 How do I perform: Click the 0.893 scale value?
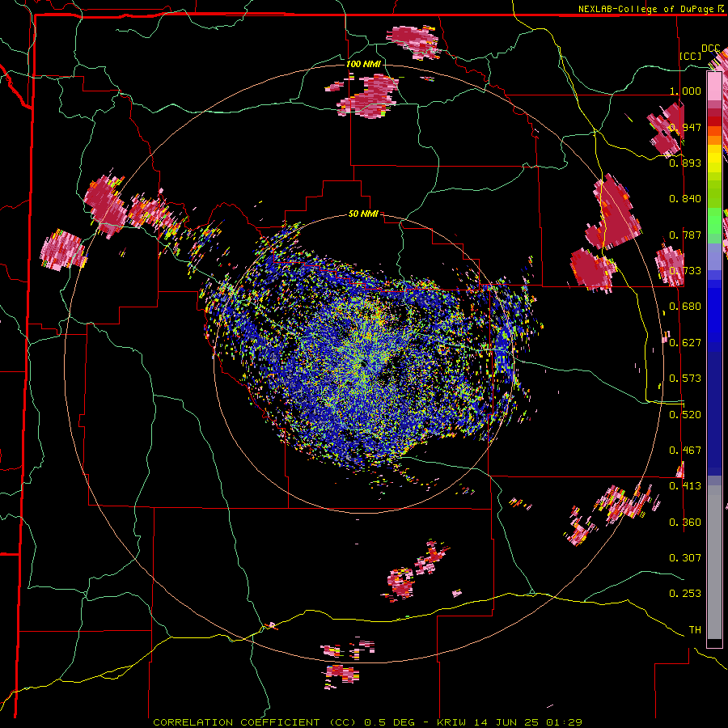click(685, 163)
